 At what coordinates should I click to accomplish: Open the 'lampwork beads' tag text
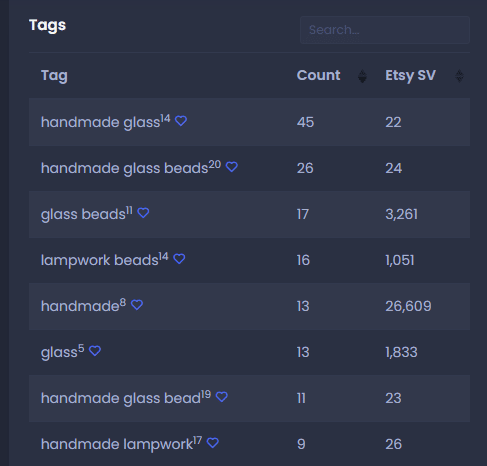99,260
